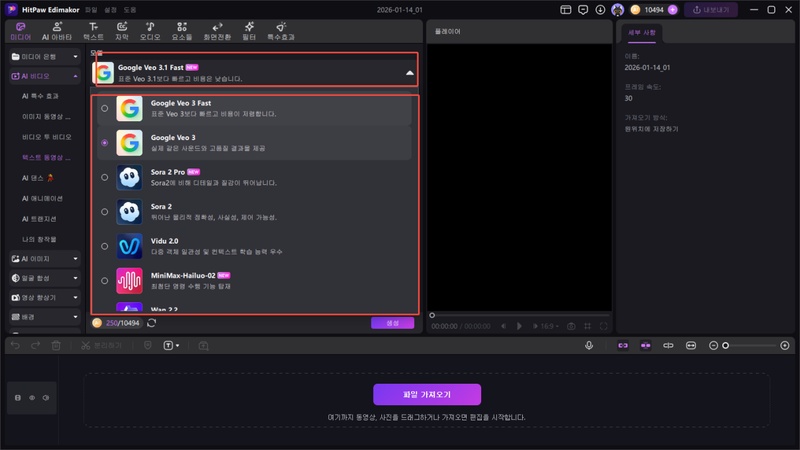Click the player progress bar handle
The height and width of the screenshot is (450, 800).
(x=432, y=315)
